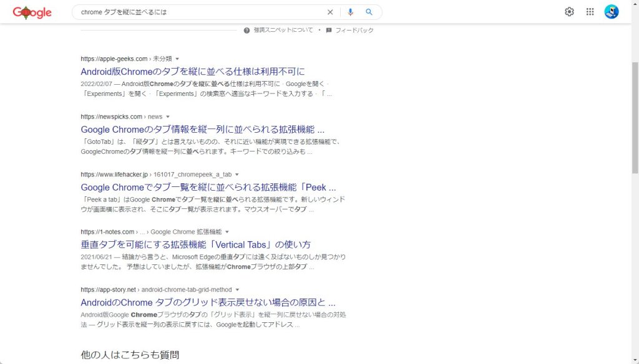The height and width of the screenshot is (364, 639).
Task: Click the 2021/06/21 date in the 1-notes snippet
Action: click(x=96, y=257)
